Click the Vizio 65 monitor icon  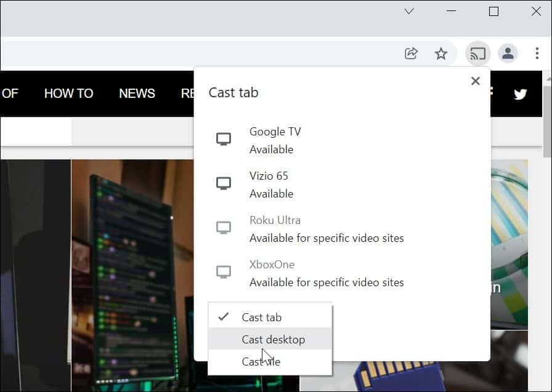coord(224,183)
